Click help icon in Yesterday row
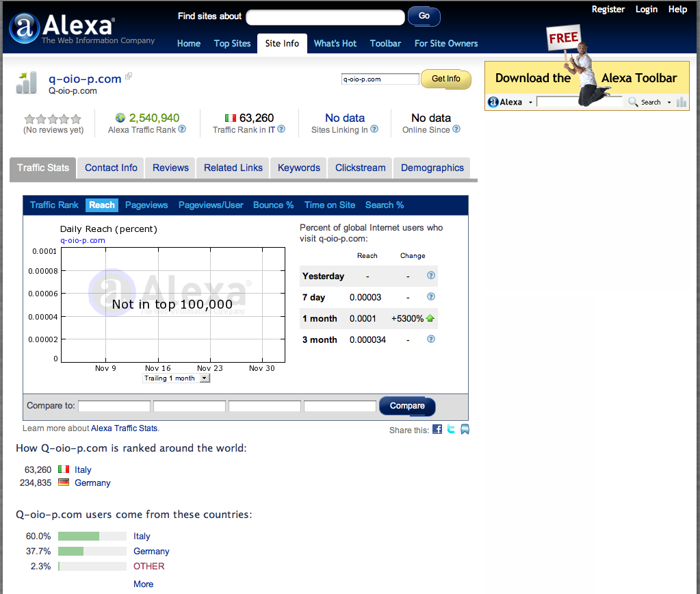 (431, 275)
